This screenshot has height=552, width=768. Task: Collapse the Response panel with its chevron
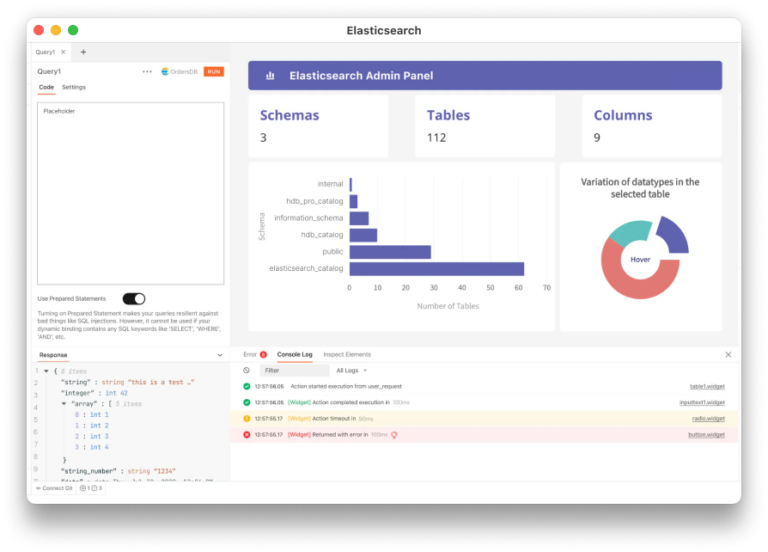(x=220, y=355)
